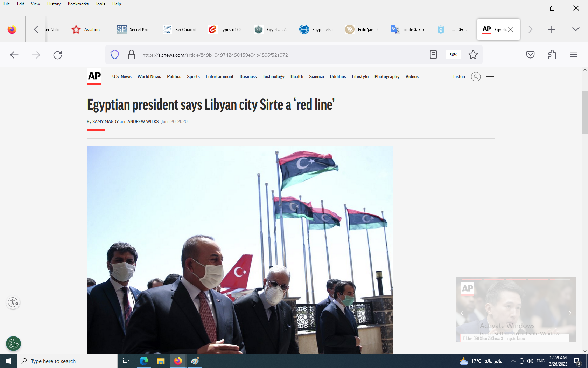Click the vertical page scrollbar thumb
This screenshot has height=368, width=588.
coord(585,113)
